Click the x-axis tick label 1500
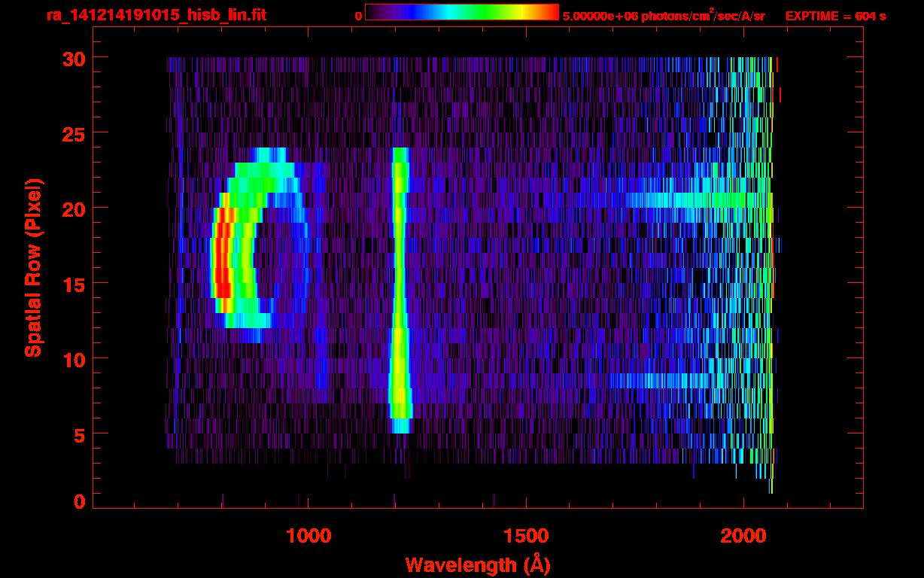 (x=526, y=536)
